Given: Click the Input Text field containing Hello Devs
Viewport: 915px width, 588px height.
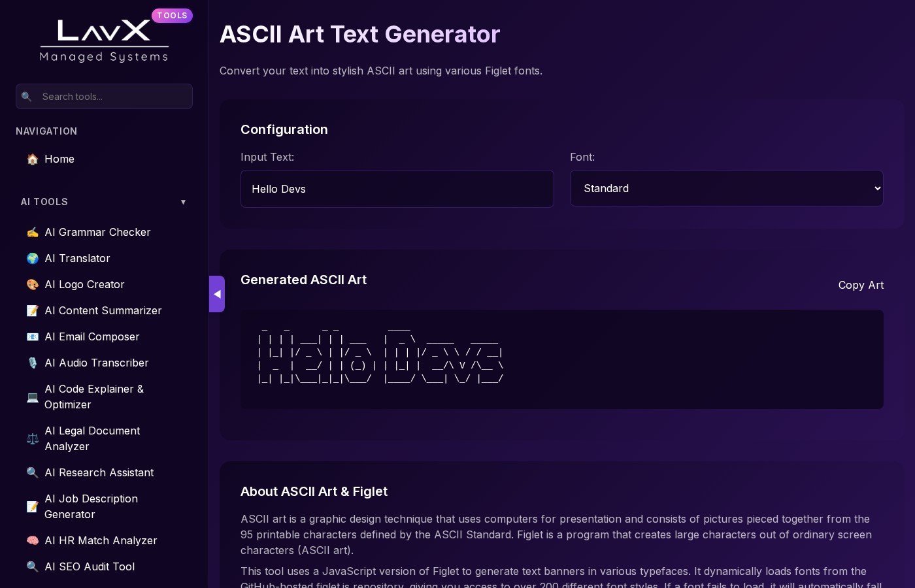Looking at the screenshot, I should 397,189.
